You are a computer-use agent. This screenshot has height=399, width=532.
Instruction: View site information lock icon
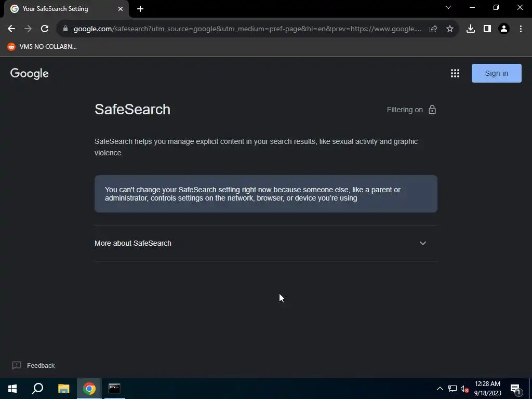click(x=65, y=29)
